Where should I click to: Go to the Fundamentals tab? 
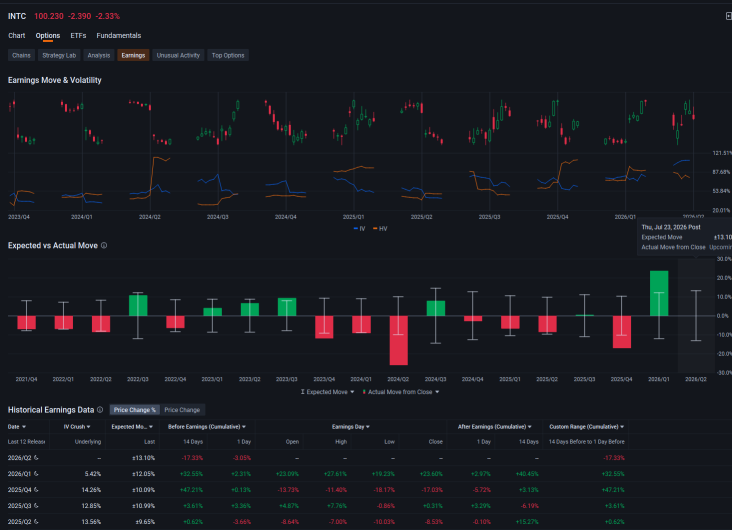(119, 35)
